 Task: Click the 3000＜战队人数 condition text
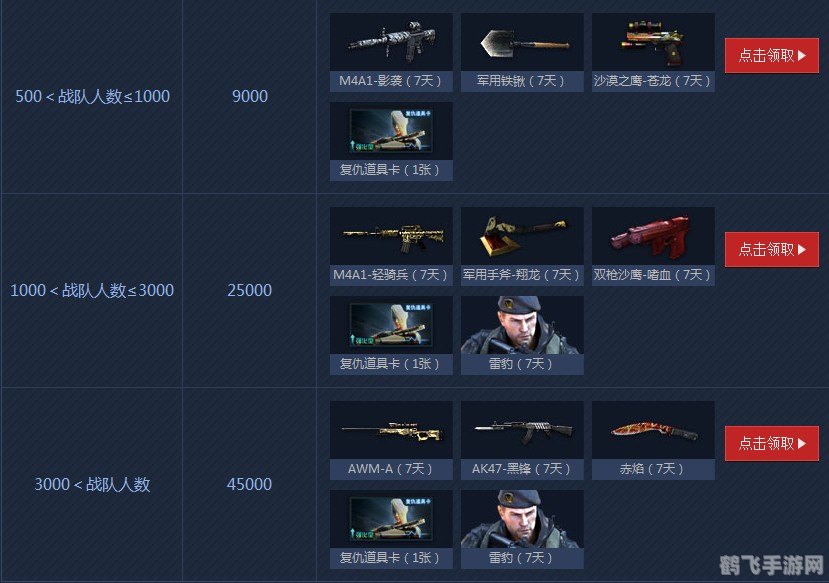tap(93, 484)
